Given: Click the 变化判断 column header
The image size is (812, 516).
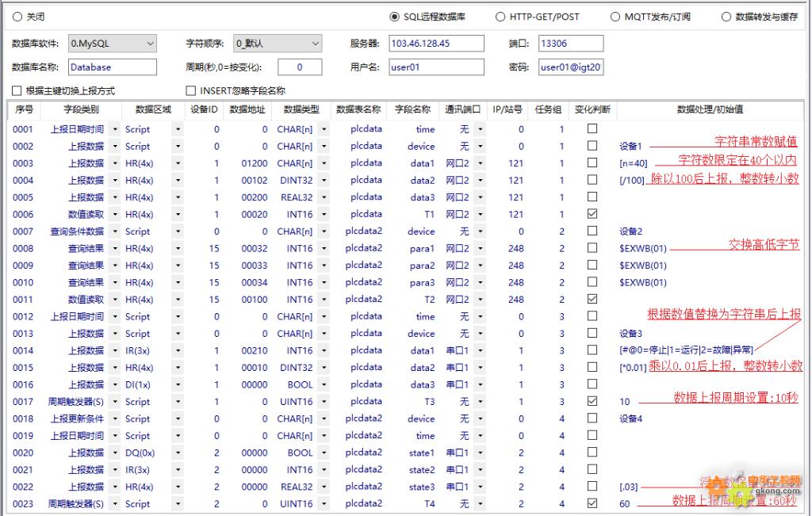Looking at the screenshot, I should pos(592,109).
